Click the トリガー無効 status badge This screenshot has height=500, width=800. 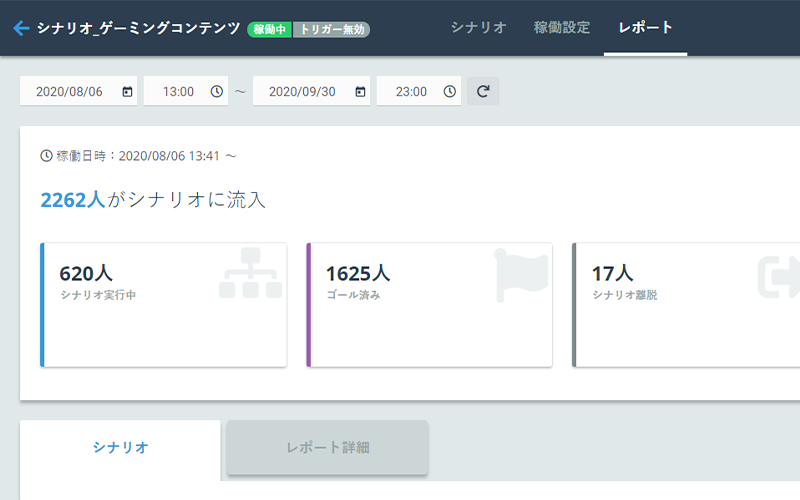tap(332, 30)
